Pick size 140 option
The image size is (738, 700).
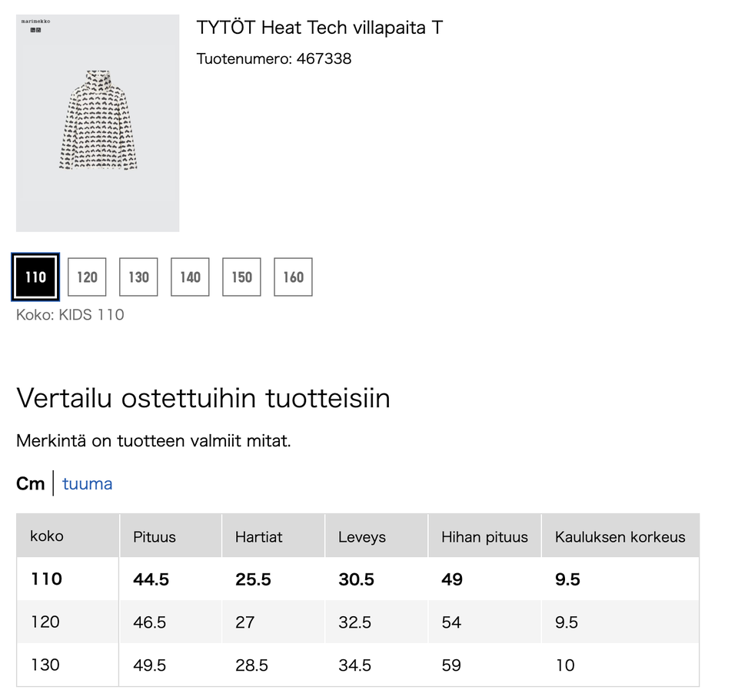(190, 277)
